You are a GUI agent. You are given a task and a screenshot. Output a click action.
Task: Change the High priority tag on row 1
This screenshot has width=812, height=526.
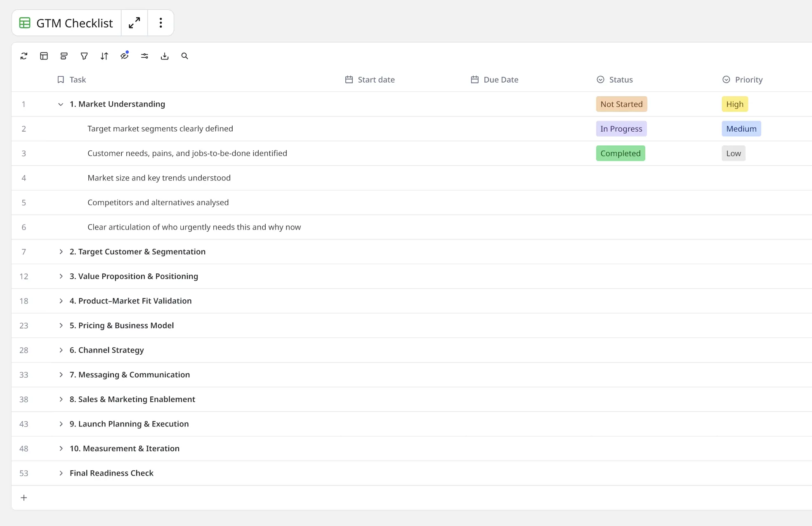point(735,104)
